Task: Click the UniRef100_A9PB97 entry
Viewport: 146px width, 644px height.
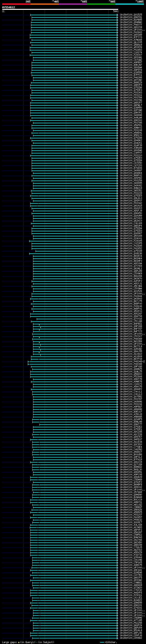Action: click(131, 62)
